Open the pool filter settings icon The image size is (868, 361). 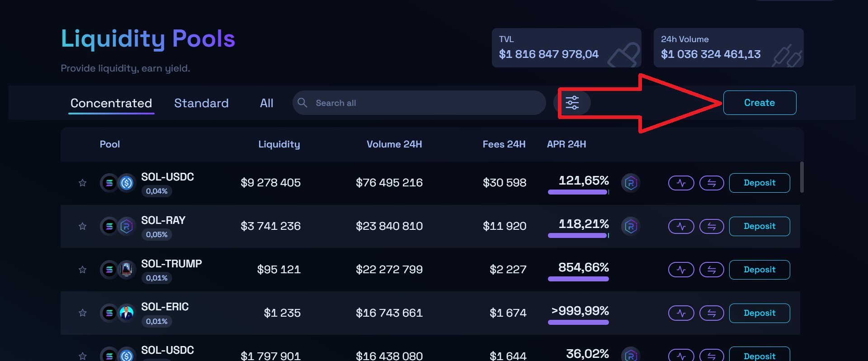[x=572, y=103]
